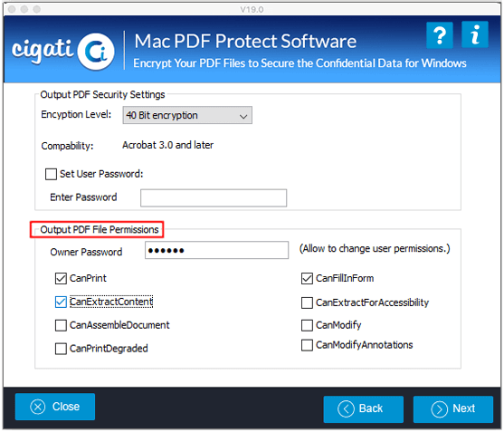Focus the Enter Password text field
Screen dimensions: 504x432
point(214,197)
